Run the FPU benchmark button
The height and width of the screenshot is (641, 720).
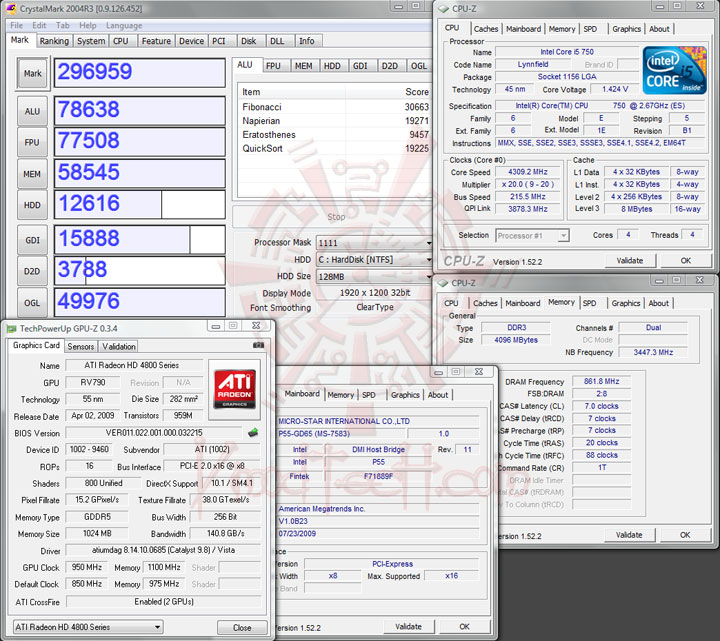click(x=32, y=142)
